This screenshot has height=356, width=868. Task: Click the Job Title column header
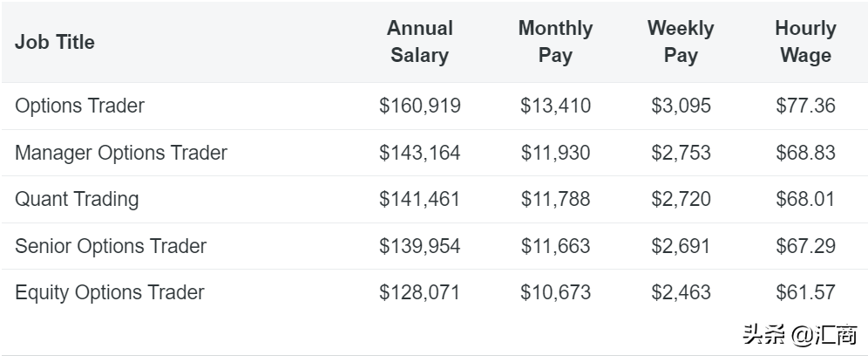(55, 42)
